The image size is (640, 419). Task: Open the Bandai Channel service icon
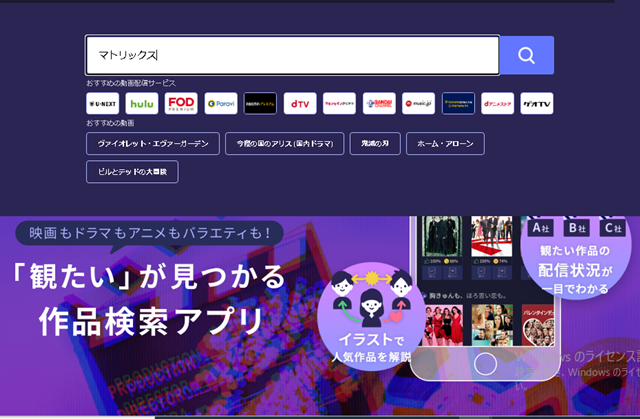(379, 103)
